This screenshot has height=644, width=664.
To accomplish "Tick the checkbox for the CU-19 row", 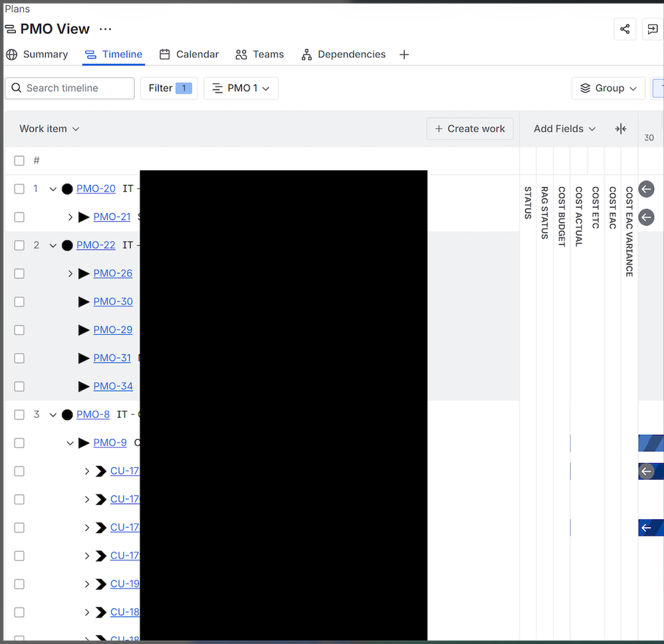I will (x=19, y=584).
